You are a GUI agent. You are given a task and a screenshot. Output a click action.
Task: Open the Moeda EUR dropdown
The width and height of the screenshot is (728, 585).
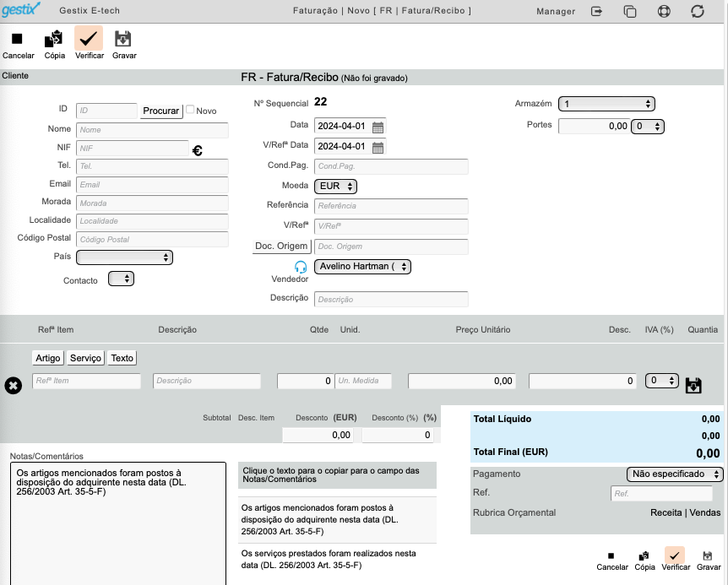click(x=335, y=187)
